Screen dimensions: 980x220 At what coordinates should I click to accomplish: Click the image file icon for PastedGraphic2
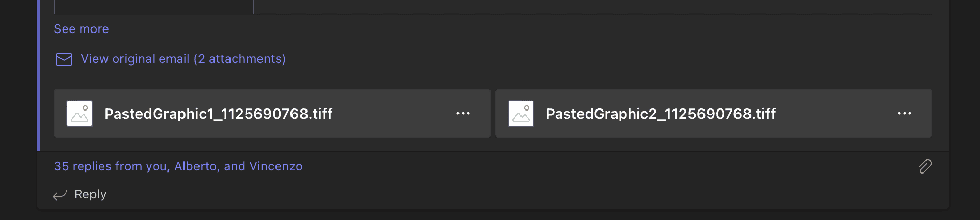tap(521, 114)
